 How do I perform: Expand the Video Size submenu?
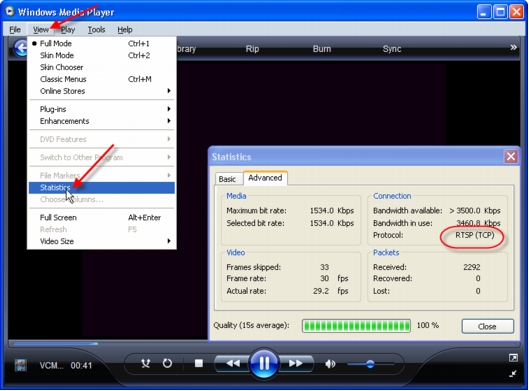102,241
